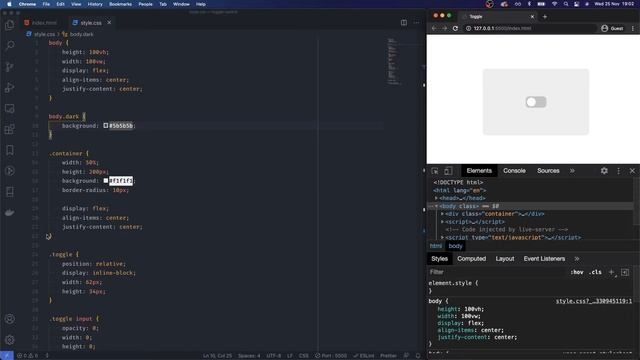Click LF end-of-line indicator

pyautogui.click(x=290, y=356)
